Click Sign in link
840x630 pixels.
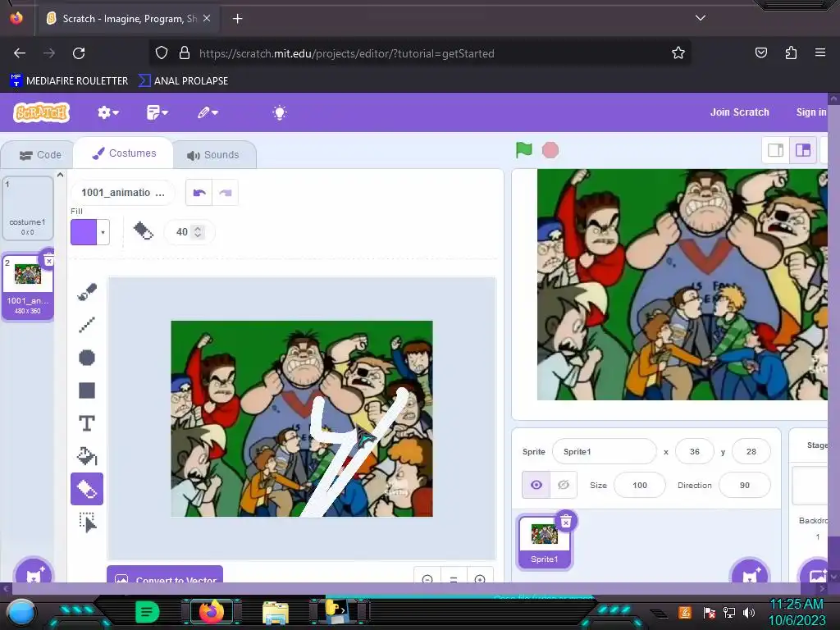pos(811,112)
